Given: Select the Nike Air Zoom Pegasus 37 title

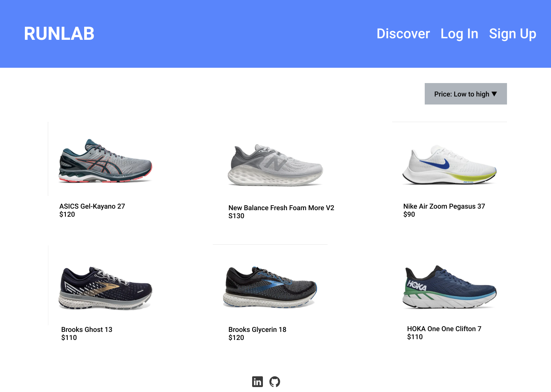Looking at the screenshot, I should click(x=444, y=206).
